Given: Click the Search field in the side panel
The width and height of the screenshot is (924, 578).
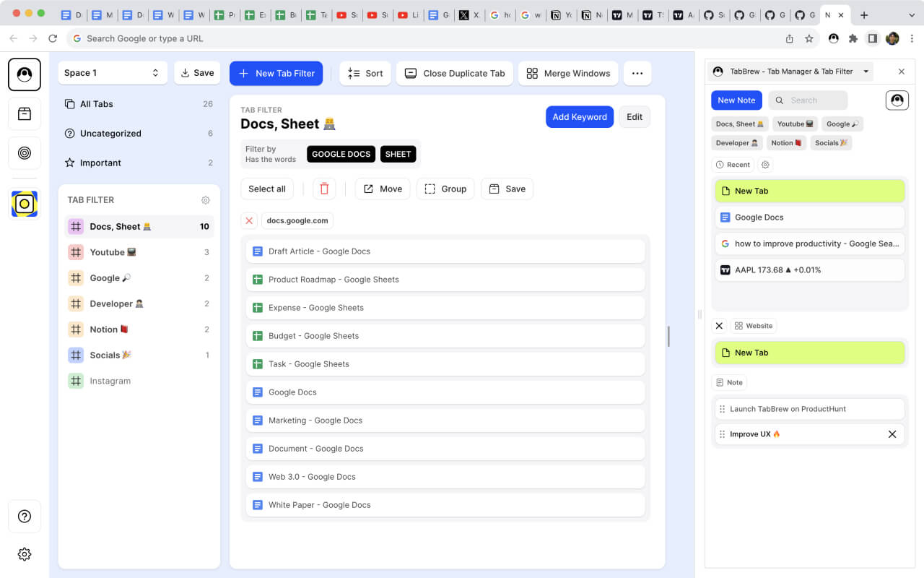Looking at the screenshot, I should pos(808,100).
